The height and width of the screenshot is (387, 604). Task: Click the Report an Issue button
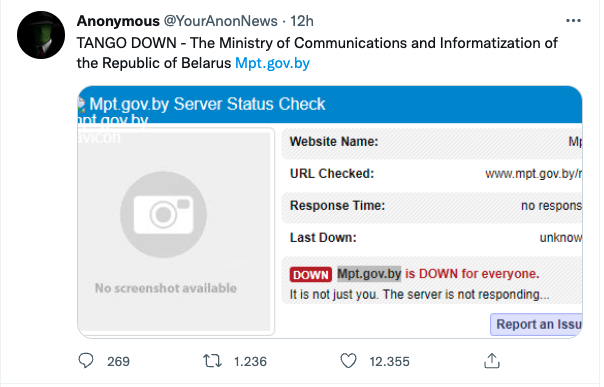536,324
